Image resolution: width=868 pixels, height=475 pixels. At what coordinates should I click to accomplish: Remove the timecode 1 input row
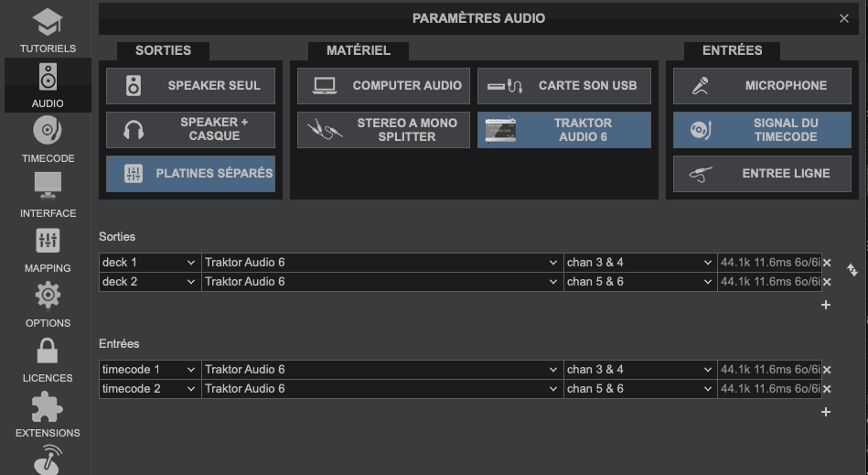point(827,370)
